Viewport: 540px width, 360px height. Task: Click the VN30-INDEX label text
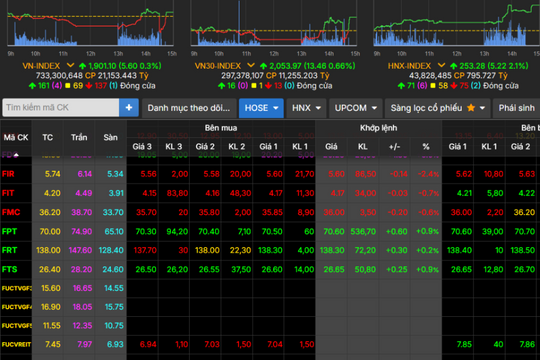click(218, 66)
